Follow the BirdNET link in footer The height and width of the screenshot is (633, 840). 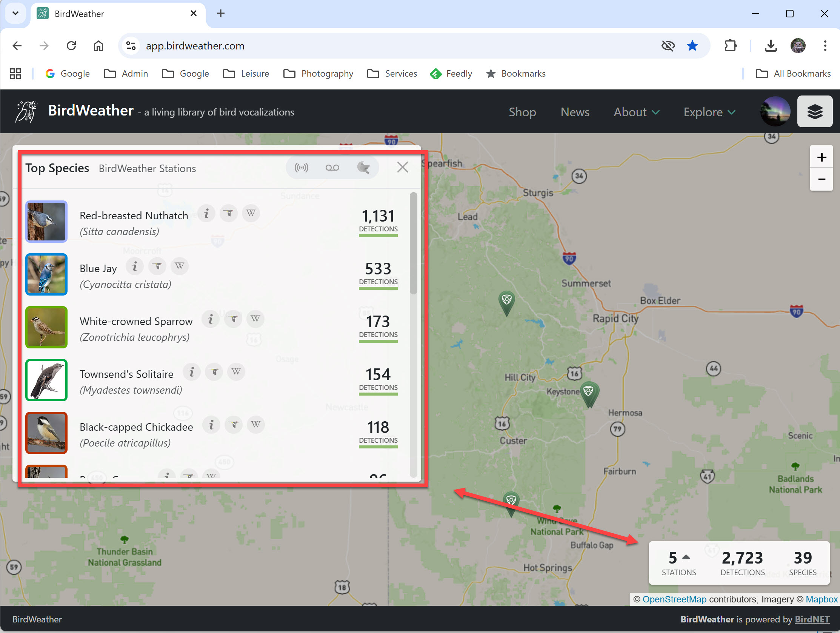(x=812, y=619)
